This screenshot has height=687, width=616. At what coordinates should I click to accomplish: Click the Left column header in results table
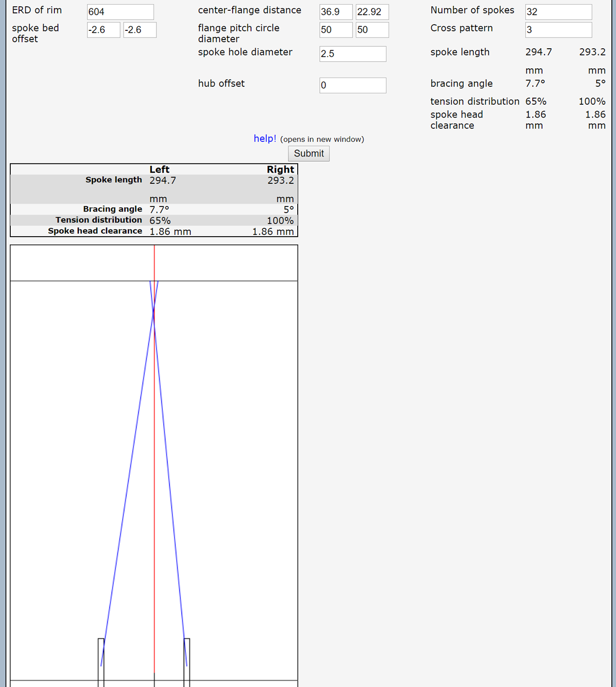tap(159, 169)
